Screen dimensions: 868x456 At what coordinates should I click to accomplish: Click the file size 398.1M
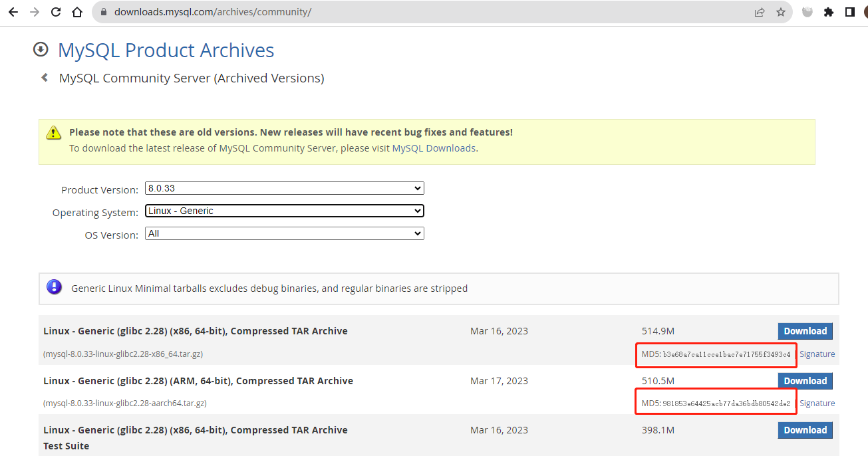click(658, 430)
